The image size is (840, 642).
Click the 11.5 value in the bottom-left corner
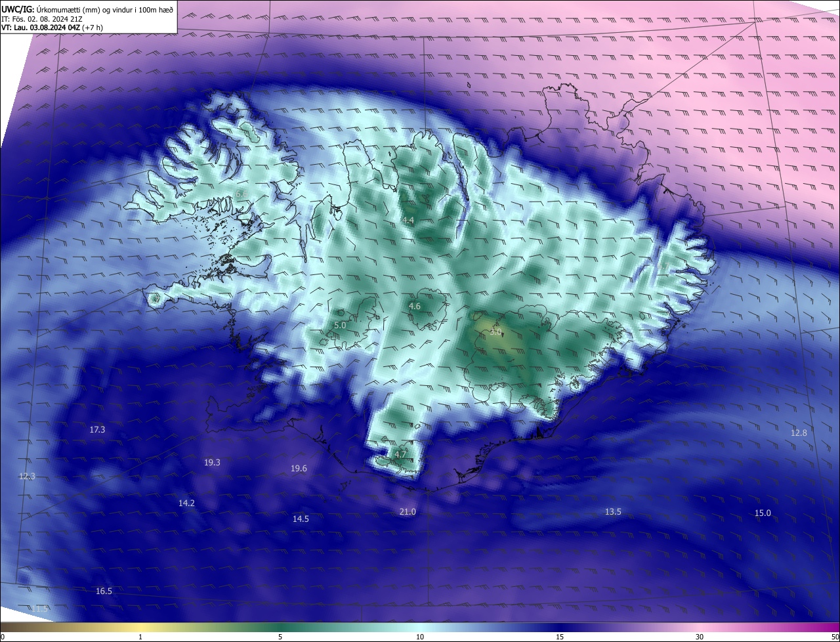click(41, 609)
